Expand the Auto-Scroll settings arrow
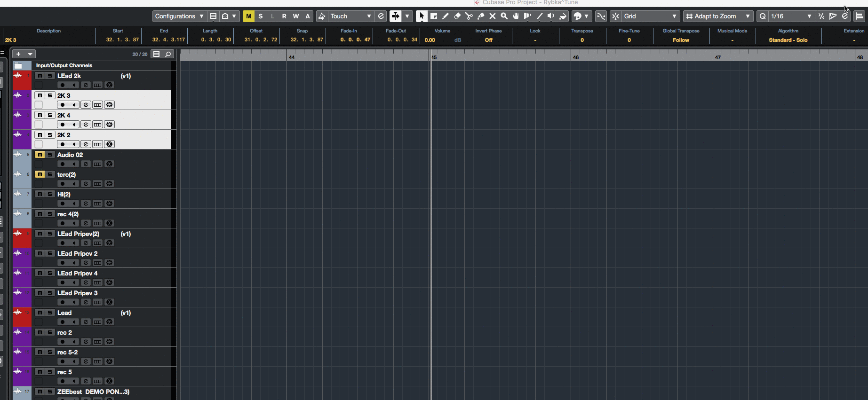 [x=407, y=16]
